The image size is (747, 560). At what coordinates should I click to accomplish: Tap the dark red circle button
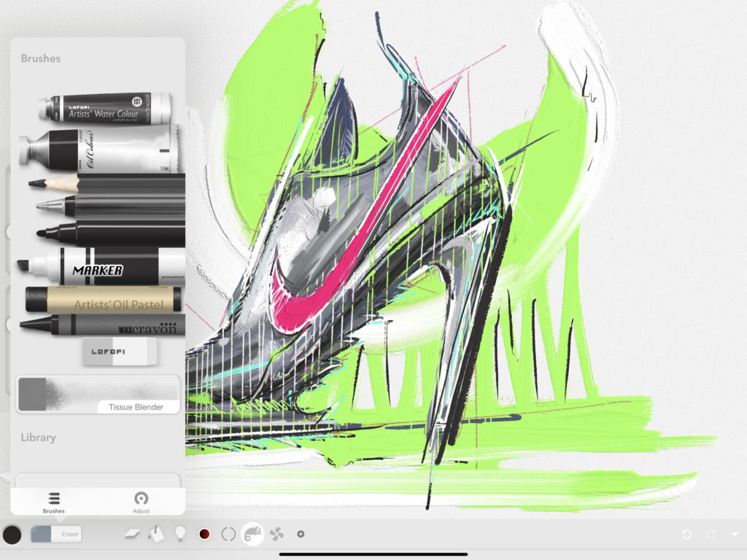[x=204, y=534]
